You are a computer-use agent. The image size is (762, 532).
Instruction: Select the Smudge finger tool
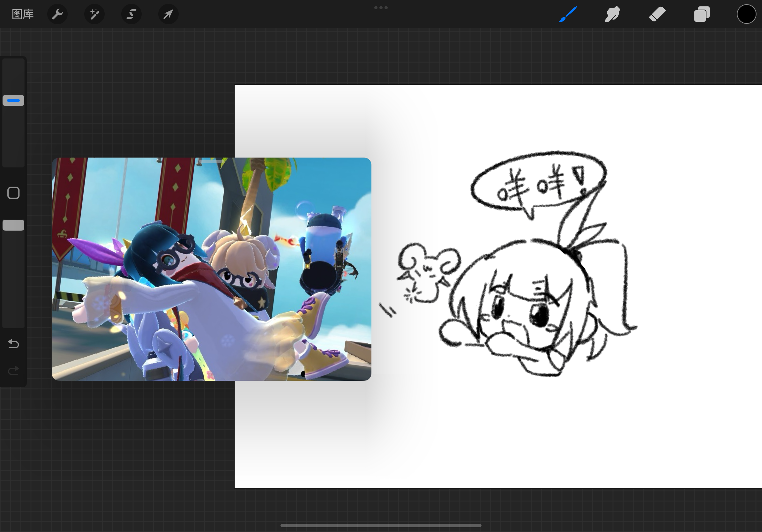coord(612,14)
